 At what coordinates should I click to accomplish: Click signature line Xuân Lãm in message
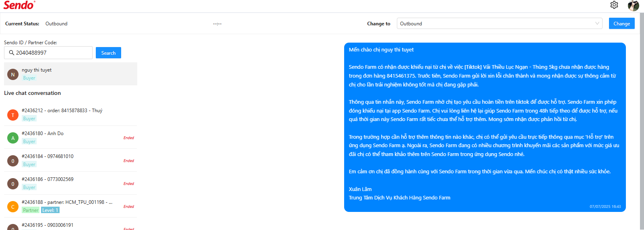360,189
